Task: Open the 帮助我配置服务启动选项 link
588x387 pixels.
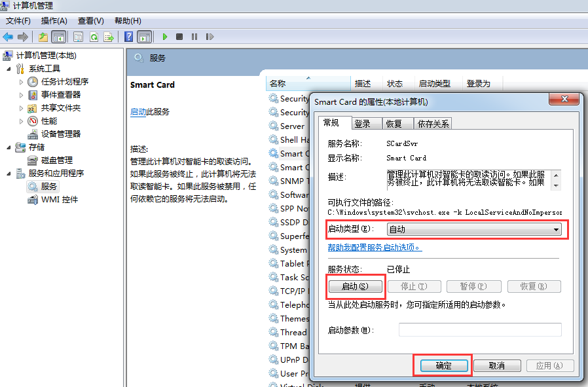Action: click(375, 248)
